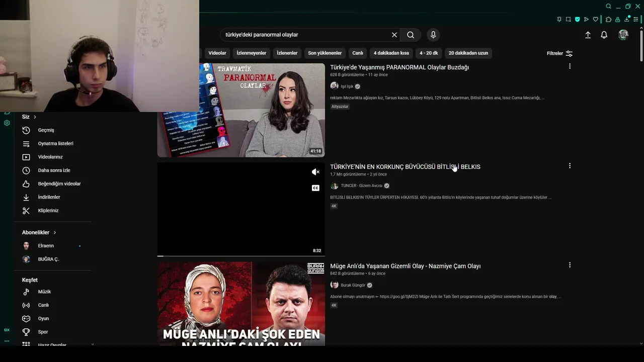
Task: Open the İndirilenler download icon in the sidebar
Action: (26, 197)
